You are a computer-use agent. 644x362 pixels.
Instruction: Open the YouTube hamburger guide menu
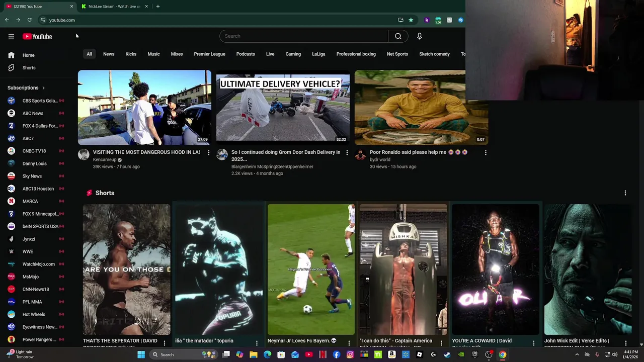point(11,36)
